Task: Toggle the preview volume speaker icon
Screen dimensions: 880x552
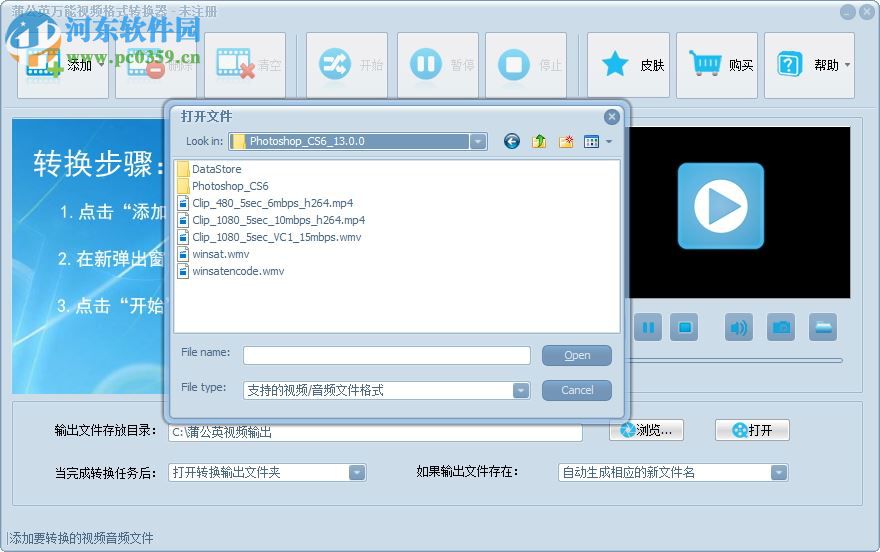Action: click(x=739, y=328)
